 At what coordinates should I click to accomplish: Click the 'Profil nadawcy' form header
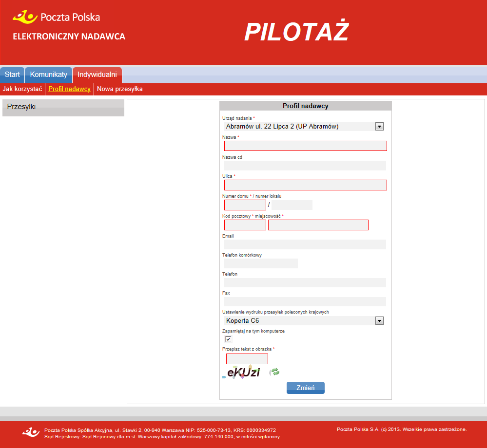305,106
